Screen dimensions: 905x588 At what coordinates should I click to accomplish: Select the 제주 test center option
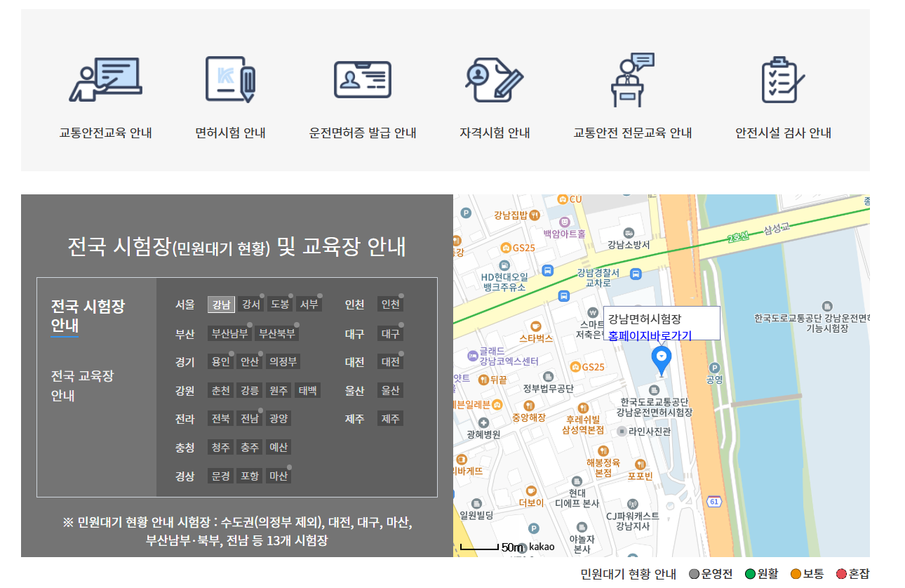[x=390, y=418]
